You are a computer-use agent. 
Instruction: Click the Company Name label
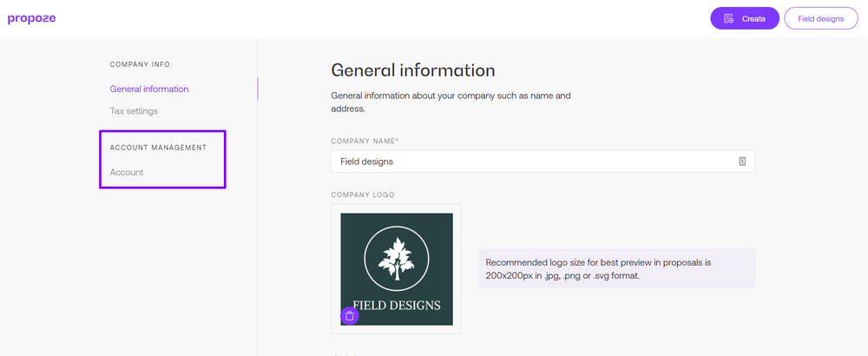(365, 142)
